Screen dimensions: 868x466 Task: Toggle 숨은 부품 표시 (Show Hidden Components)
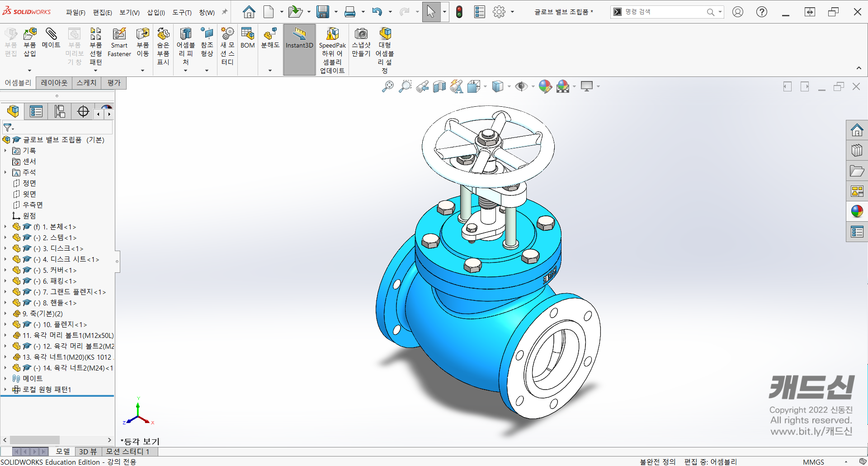coord(163,46)
